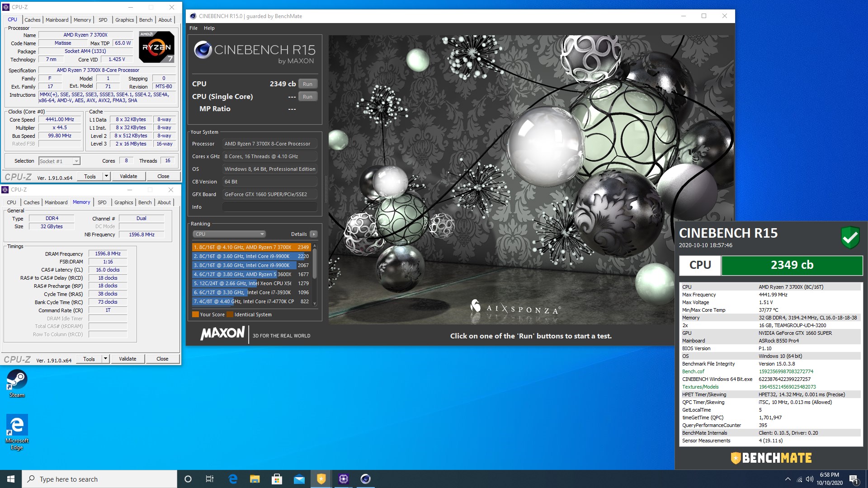Viewport: 868px width, 488px height.
Task: Select ranking row 7 Intel Core i7-4770K
Action: (x=251, y=301)
